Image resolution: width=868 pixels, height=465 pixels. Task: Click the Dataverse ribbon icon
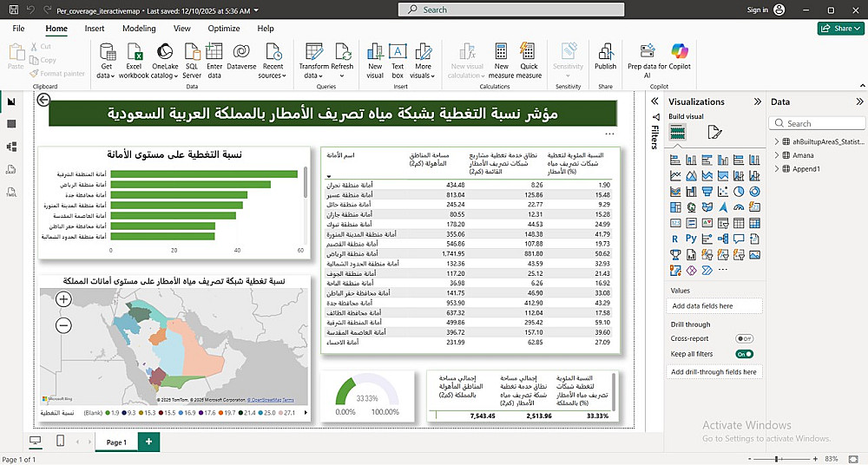click(241, 57)
